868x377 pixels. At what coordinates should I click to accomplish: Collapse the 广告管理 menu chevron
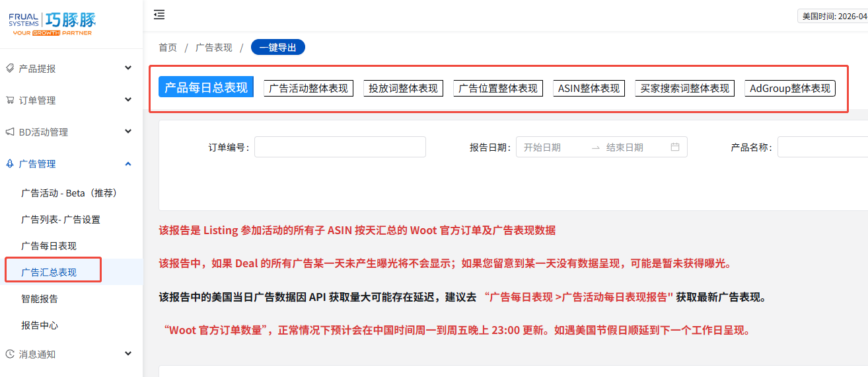click(128, 164)
